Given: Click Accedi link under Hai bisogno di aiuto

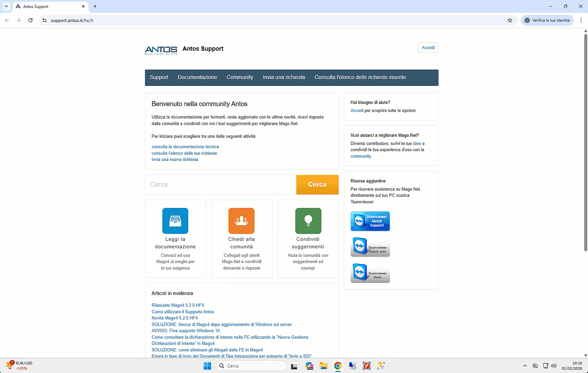Looking at the screenshot, I should point(357,111).
